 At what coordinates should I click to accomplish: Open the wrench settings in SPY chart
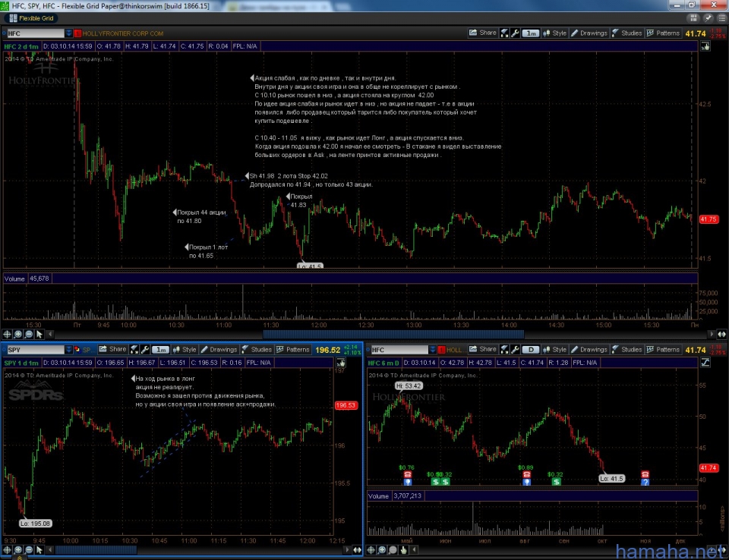[145, 350]
